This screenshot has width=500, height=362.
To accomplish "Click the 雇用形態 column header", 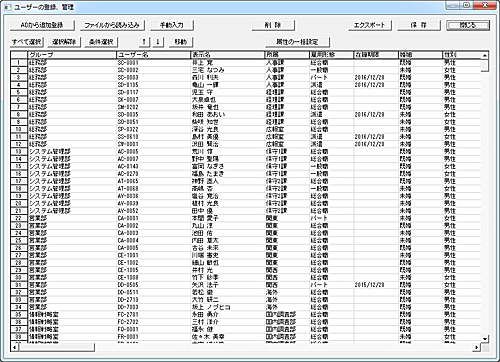I will coord(331,55).
